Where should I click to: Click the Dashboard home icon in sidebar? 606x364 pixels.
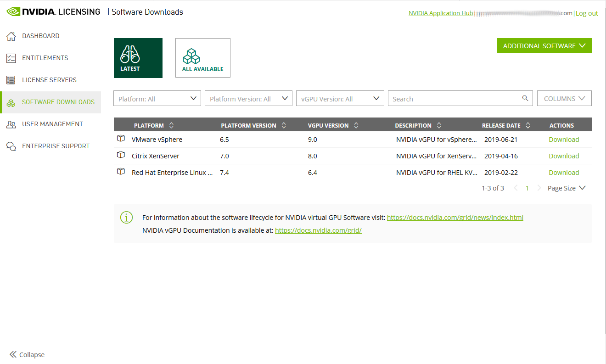click(x=11, y=36)
